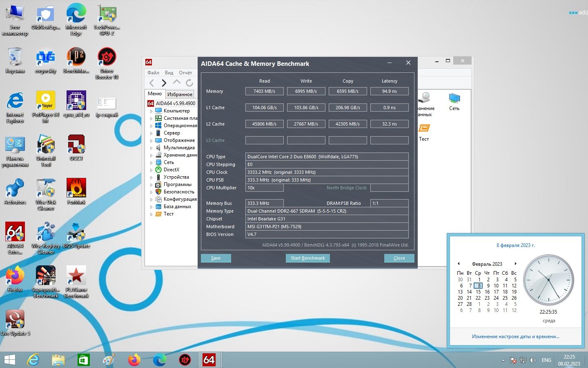
Task: Open date and time settings link
Action: coord(515,337)
